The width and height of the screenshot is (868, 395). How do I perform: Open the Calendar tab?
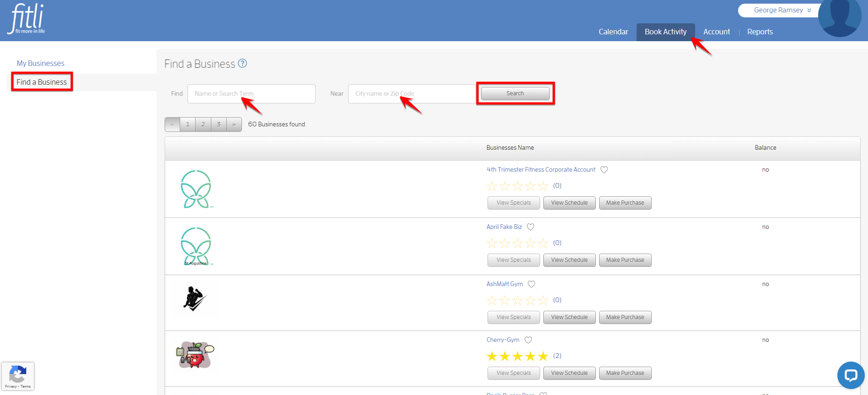click(613, 32)
